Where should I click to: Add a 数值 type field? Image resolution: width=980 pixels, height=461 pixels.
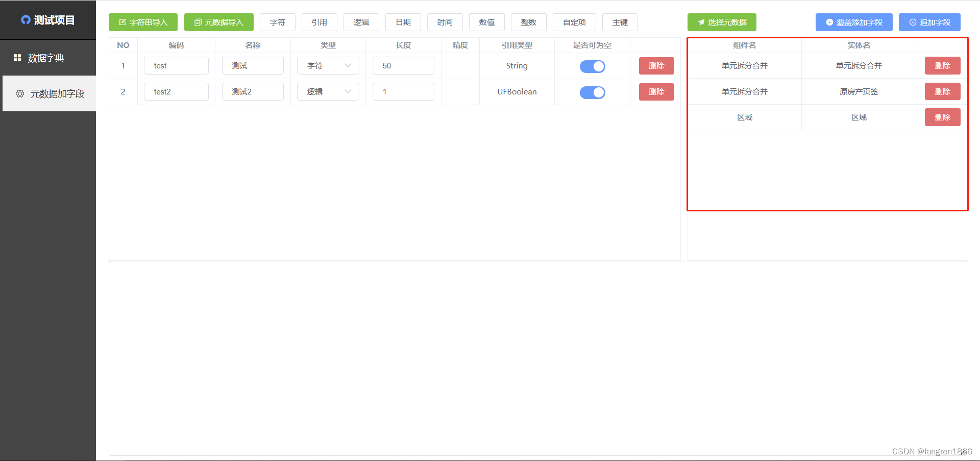(x=487, y=22)
